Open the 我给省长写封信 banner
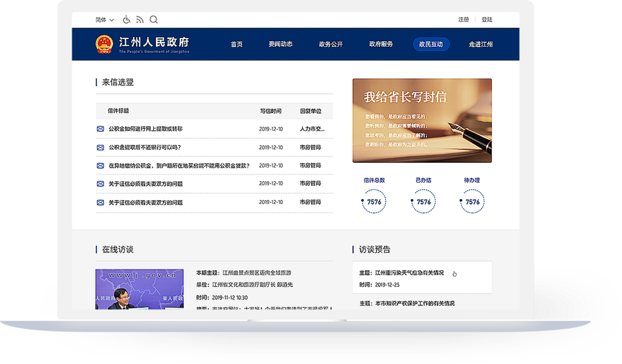This screenshot has height=364, width=622. [x=422, y=120]
